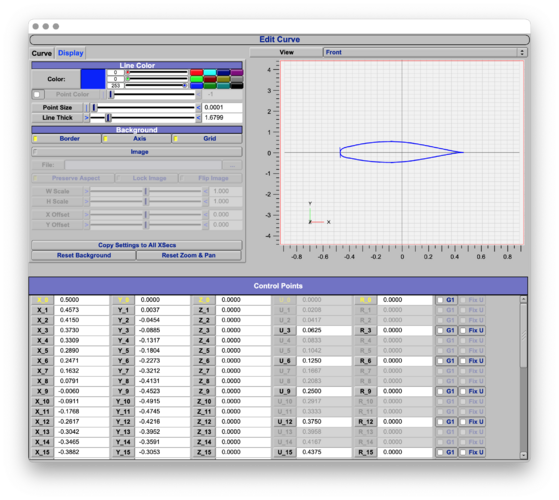The height and width of the screenshot is (500, 559).
Task: Click the Y_10 value field -0.4915
Action: (x=162, y=402)
